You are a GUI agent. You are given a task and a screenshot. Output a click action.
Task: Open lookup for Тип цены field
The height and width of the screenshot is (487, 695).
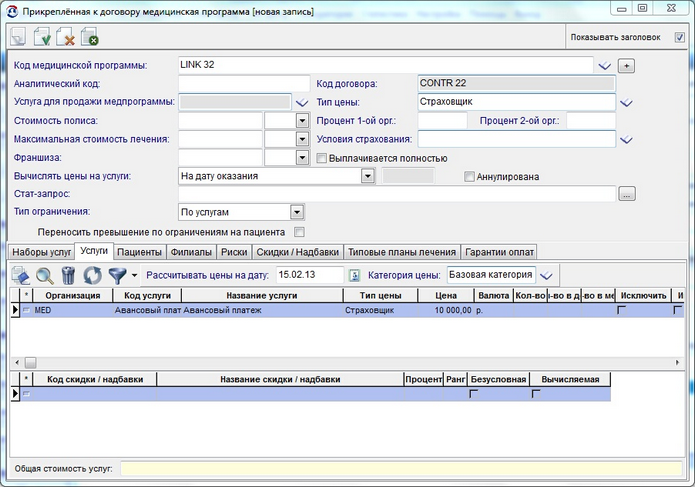point(626,103)
